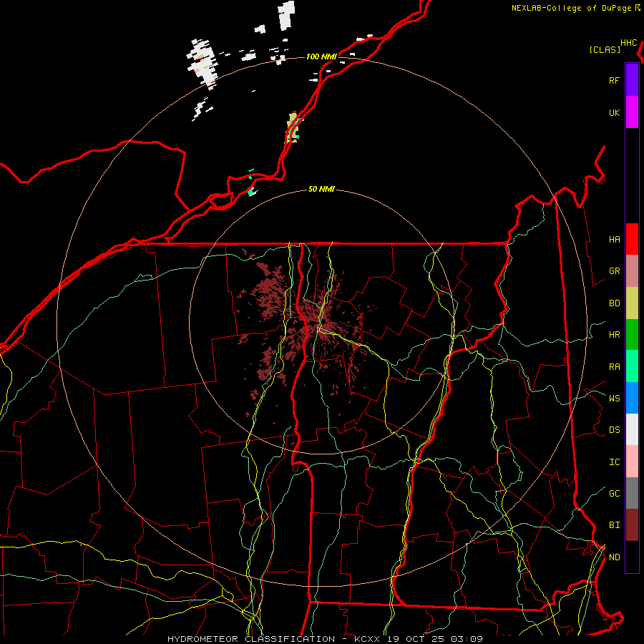Click the HHC product label
644x644 pixels.
tap(629, 43)
